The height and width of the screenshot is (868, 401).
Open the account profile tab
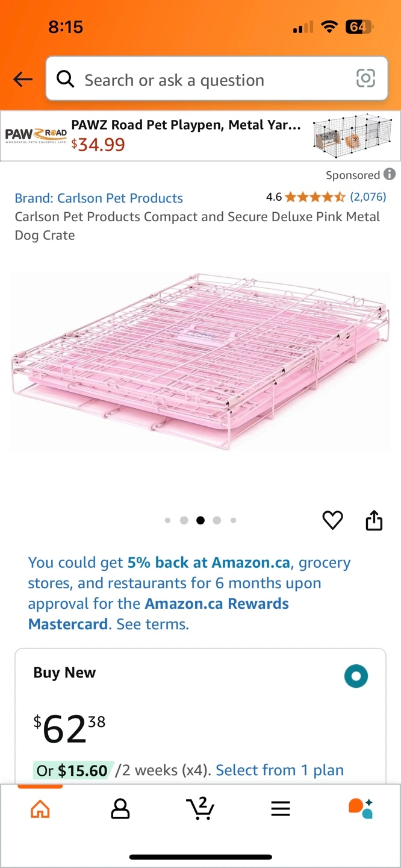point(120,808)
